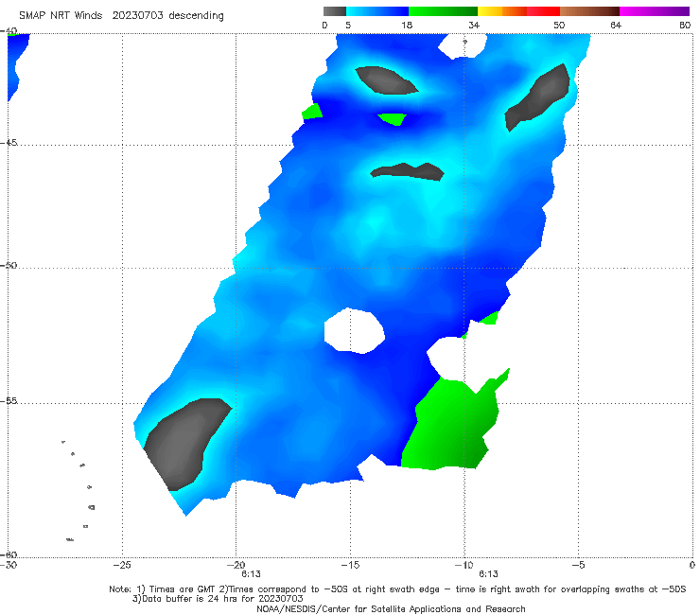Click the longitude label "-5"
Screen dimensions: 700x615
point(578,565)
